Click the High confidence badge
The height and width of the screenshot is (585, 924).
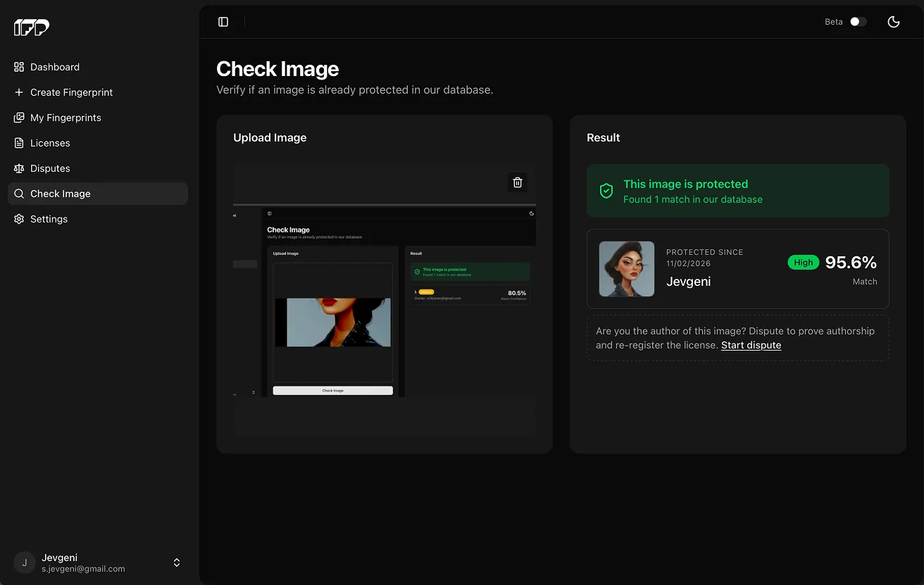[x=803, y=263]
